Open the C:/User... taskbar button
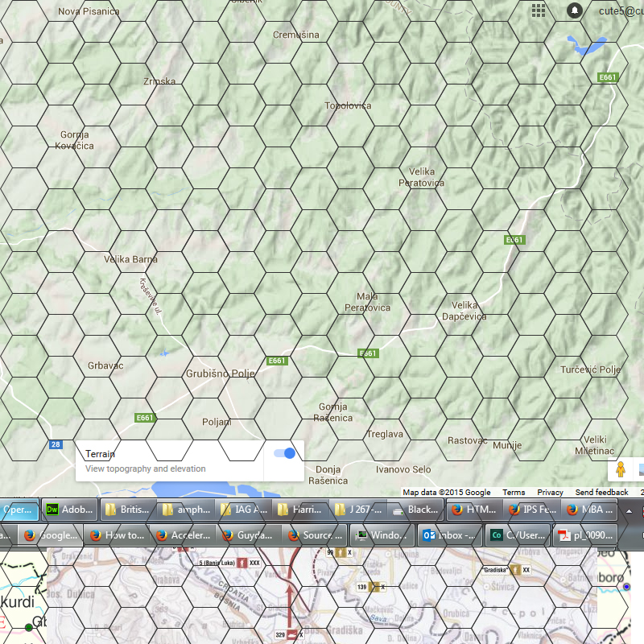The height and width of the screenshot is (644, 644). [516, 535]
